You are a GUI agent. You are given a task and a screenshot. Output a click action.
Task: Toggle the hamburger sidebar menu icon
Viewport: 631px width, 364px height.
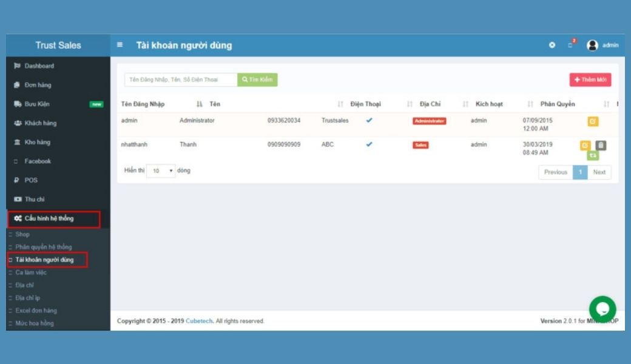tap(120, 45)
